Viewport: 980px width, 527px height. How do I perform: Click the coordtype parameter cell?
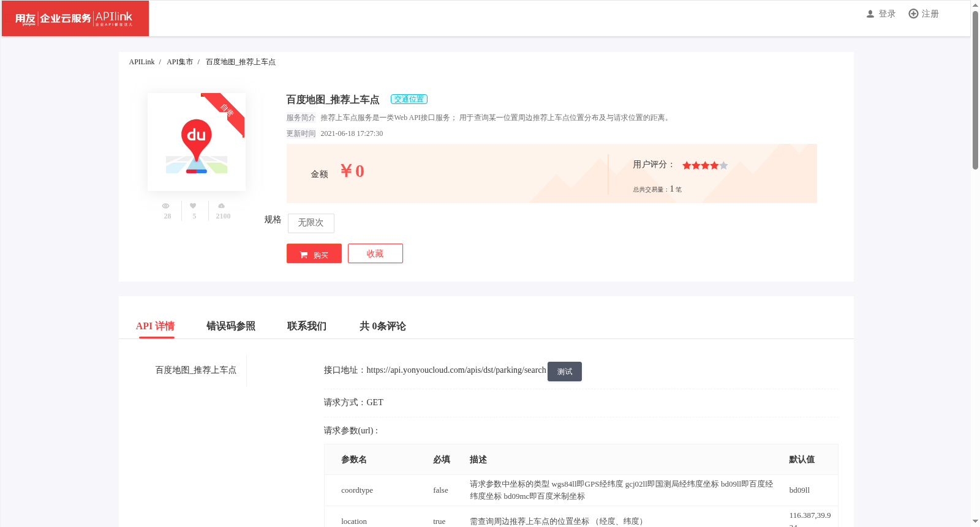(357, 490)
